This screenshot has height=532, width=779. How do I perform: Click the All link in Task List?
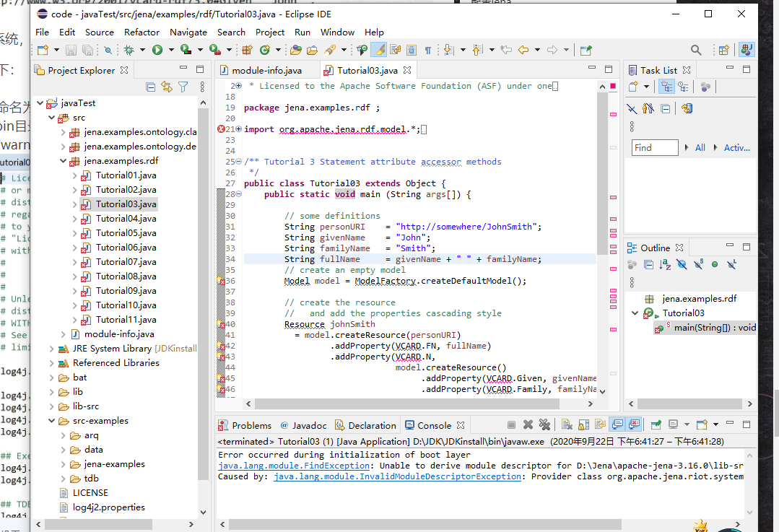[x=700, y=147]
